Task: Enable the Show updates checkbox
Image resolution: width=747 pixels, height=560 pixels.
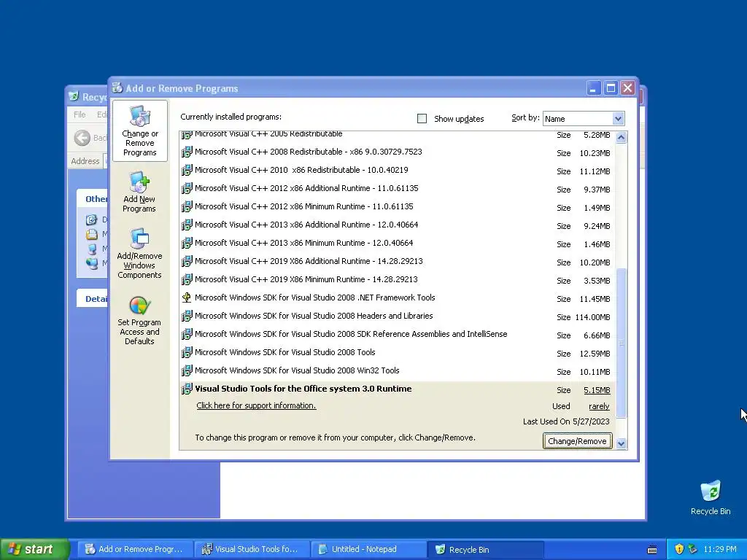Action: (422, 119)
